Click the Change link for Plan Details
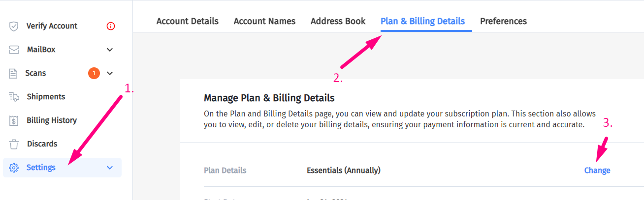Screen dimensions: 644x200 click(x=597, y=171)
